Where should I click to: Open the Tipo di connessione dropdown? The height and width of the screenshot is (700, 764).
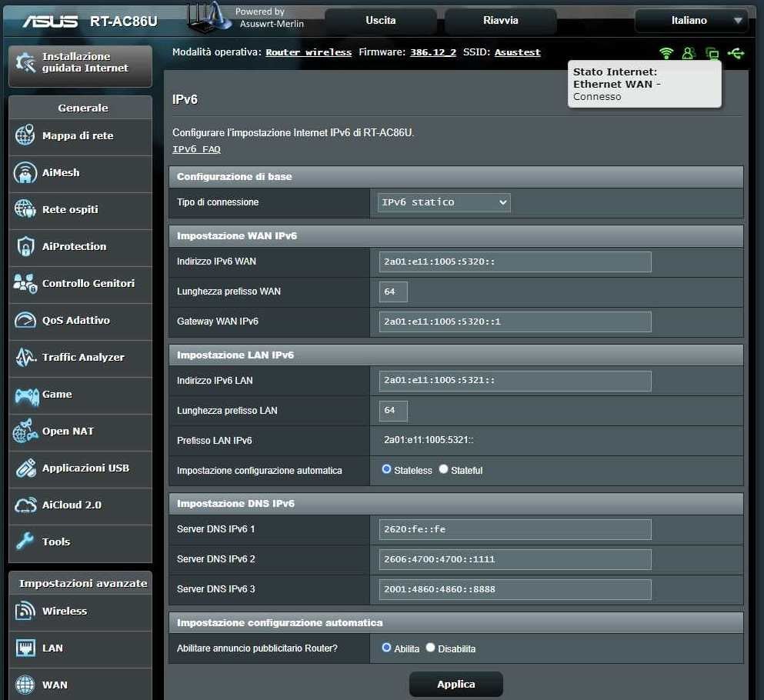(444, 202)
